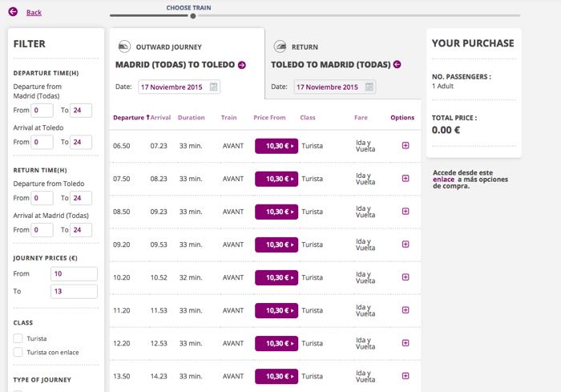Click journey prices From field with 10
This screenshot has width=561, height=392.
point(74,274)
